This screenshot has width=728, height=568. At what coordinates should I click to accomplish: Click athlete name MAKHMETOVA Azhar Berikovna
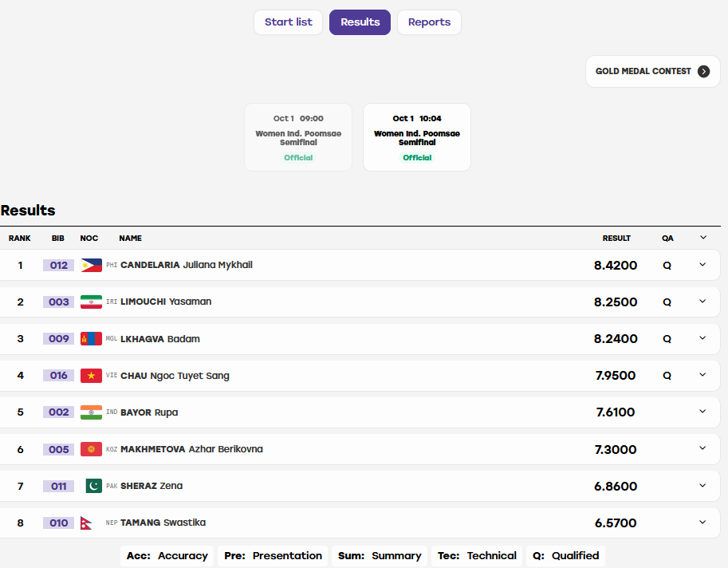[x=191, y=449]
